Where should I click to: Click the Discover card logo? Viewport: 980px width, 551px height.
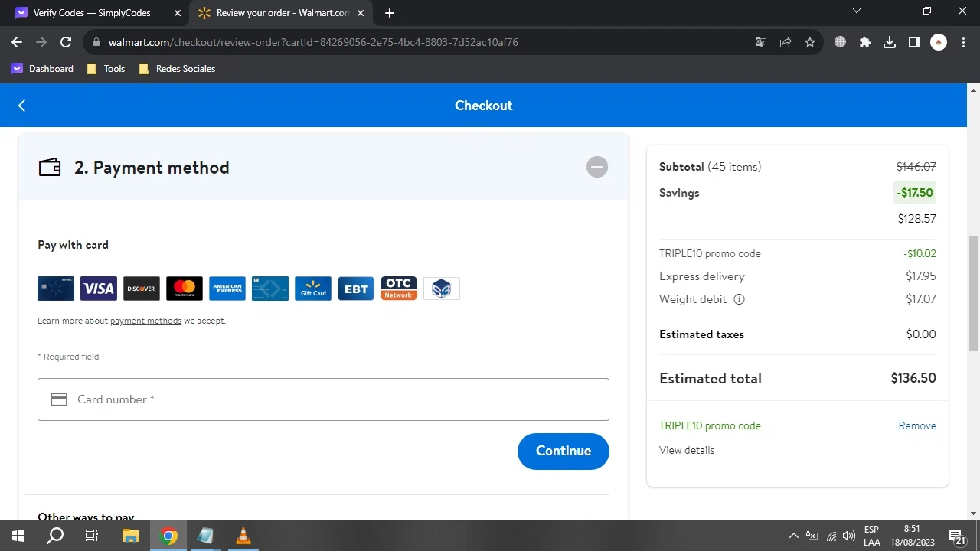(142, 289)
